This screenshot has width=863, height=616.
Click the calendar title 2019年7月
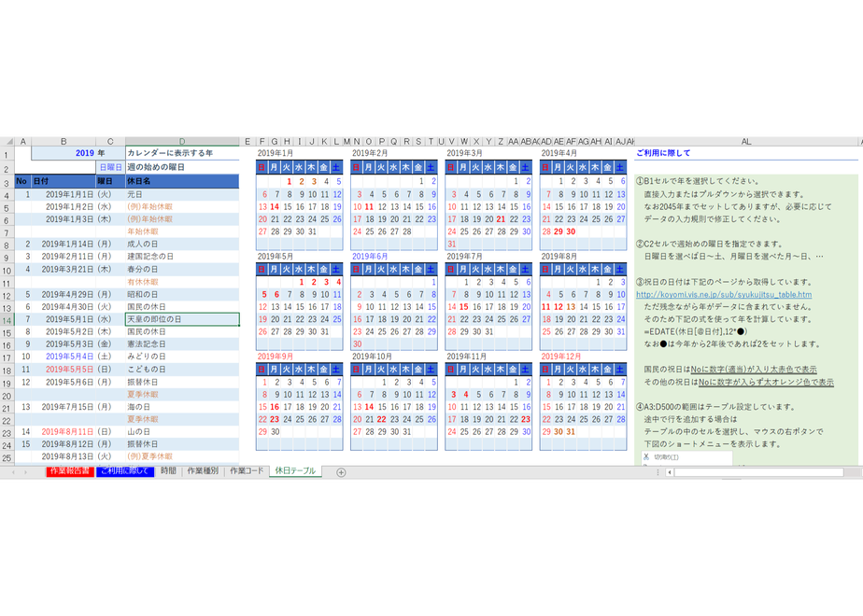[x=464, y=257]
